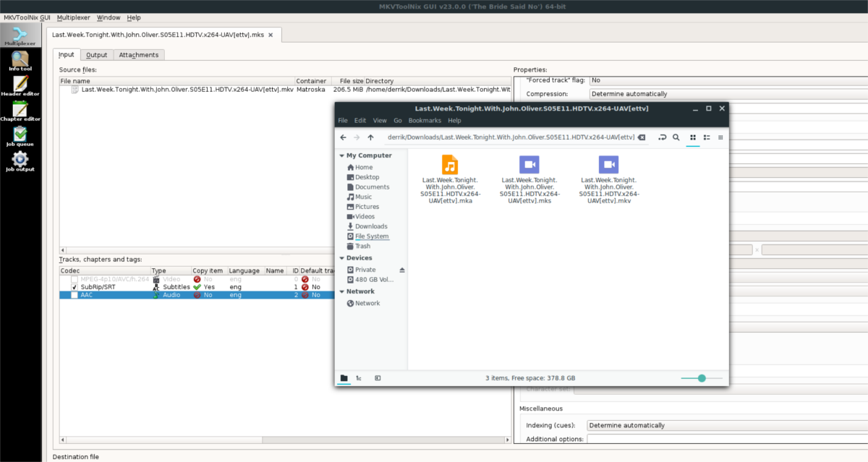Image resolution: width=868 pixels, height=462 pixels.
Task: Collapse the Devices section
Action: point(341,257)
